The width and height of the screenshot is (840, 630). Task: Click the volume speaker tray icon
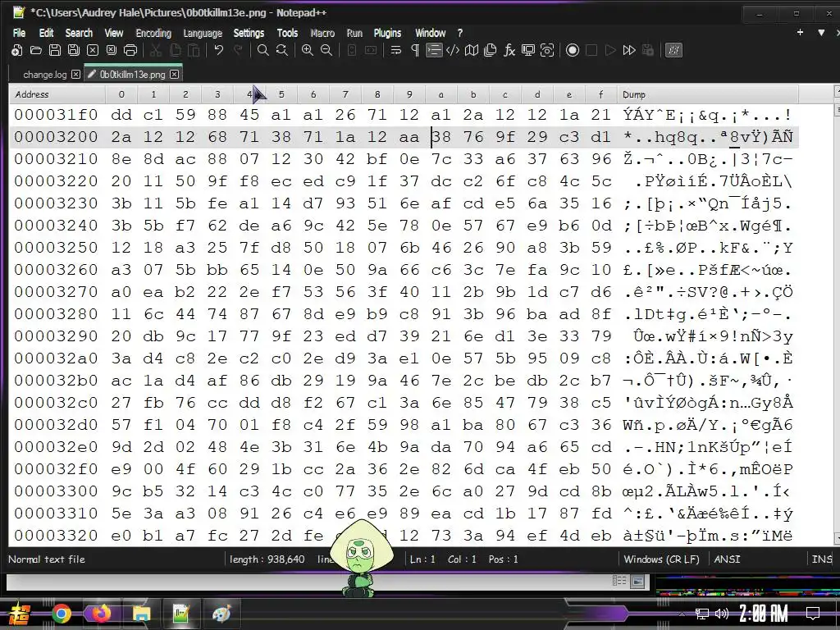click(722, 614)
